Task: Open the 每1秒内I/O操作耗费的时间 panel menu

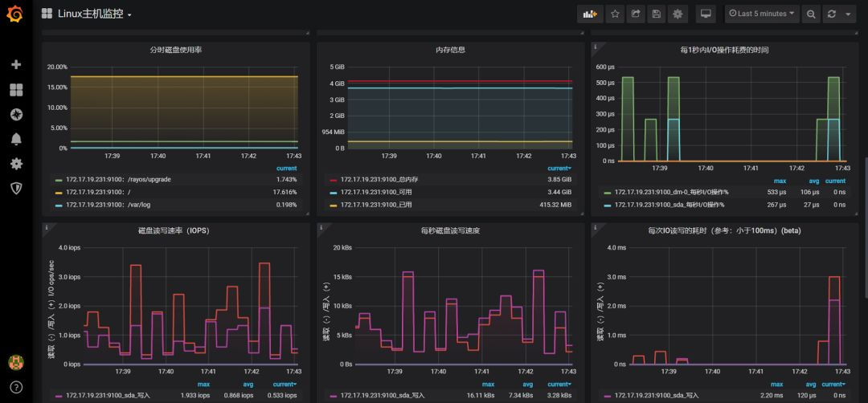Action: pos(724,50)
